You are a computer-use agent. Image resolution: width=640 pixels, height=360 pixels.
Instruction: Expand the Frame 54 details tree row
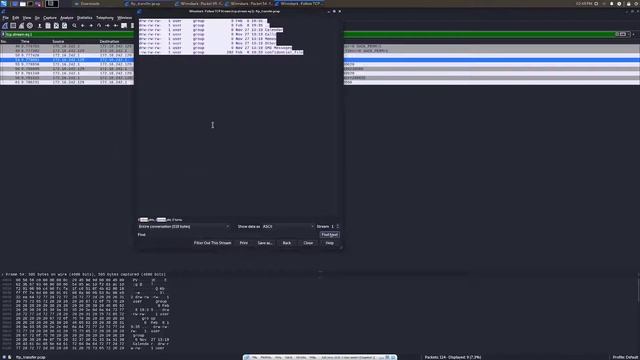point(2,274)
